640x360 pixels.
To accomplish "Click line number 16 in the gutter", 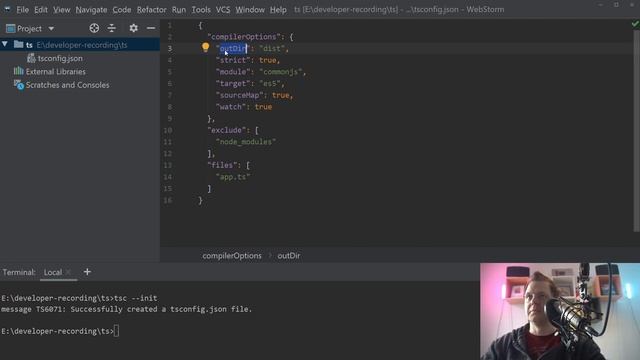I will coord(168,200).
